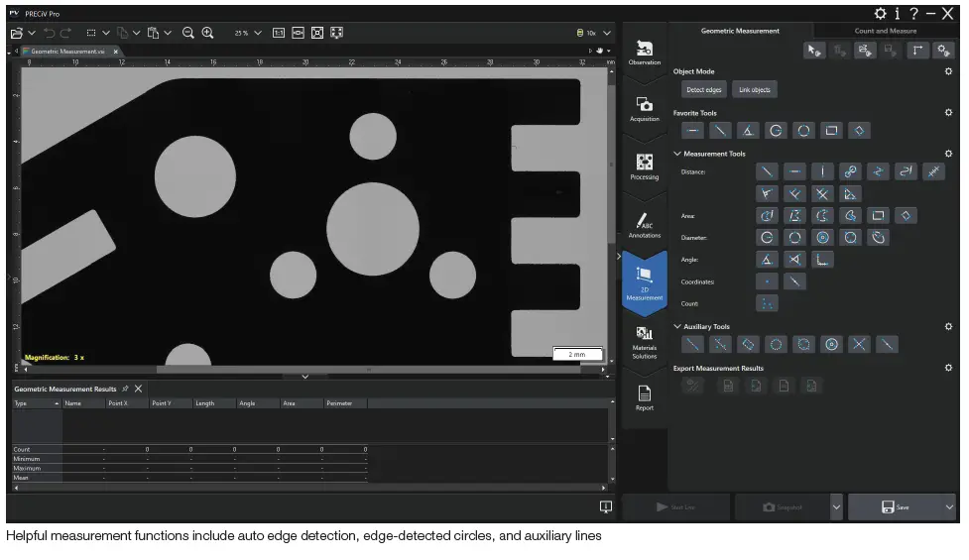
Task: Collapse the Auxiliary Tools section
Action: tap(677, 326)
